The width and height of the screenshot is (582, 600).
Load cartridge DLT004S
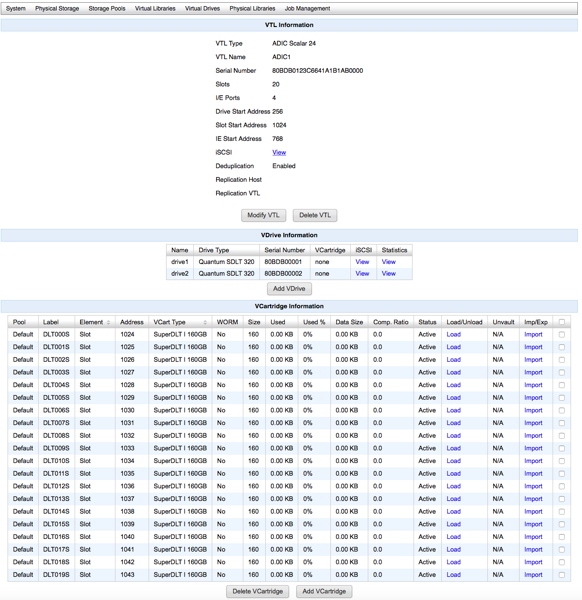(x=453, y=385)
